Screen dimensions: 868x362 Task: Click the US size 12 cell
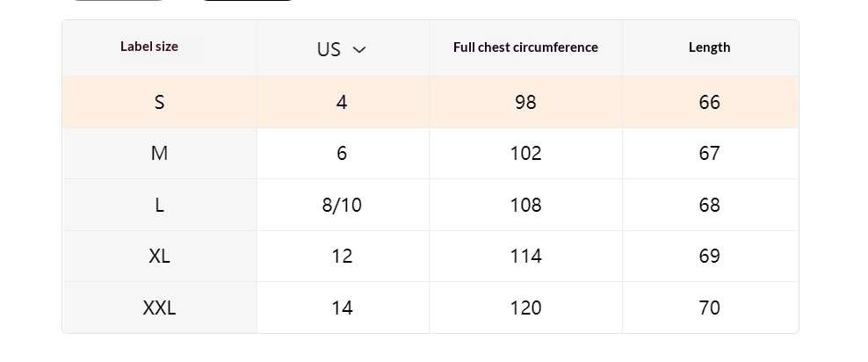point(342,257)
